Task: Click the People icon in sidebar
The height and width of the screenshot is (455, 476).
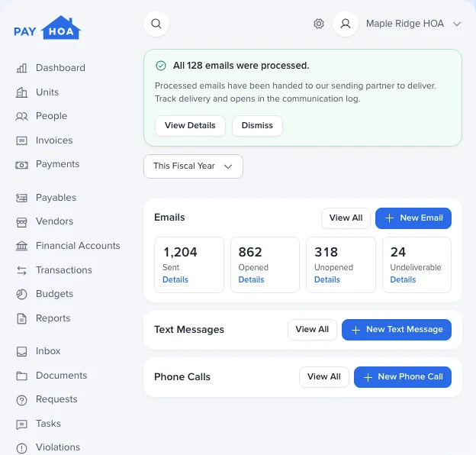Action: [21, 116]
